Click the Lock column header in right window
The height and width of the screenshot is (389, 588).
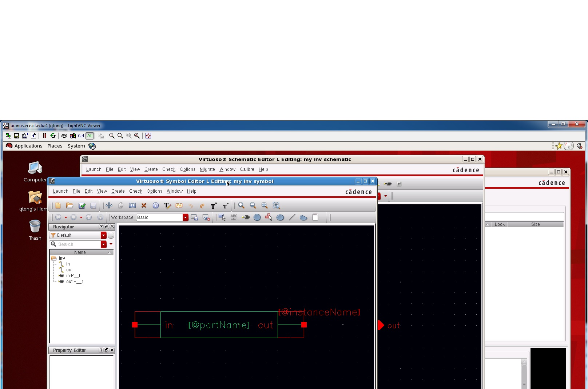pyautogui.click(x=500, y=224)
